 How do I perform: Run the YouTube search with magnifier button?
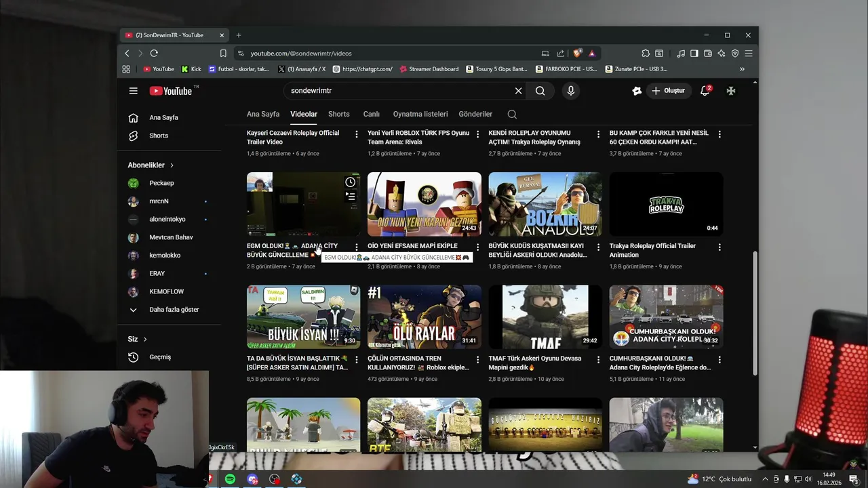540,91
